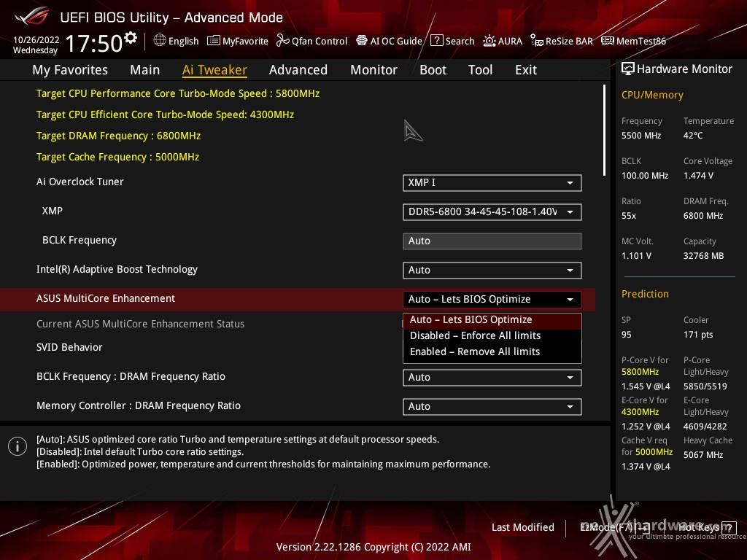The image size is (747, 560).
Task: Click the ROG logo
Action: 31,17
